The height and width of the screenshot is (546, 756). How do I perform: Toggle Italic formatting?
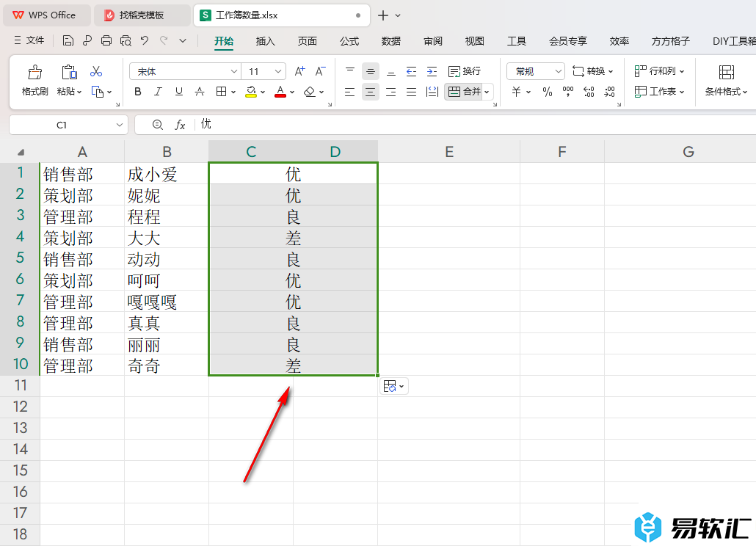coord(158,92)
